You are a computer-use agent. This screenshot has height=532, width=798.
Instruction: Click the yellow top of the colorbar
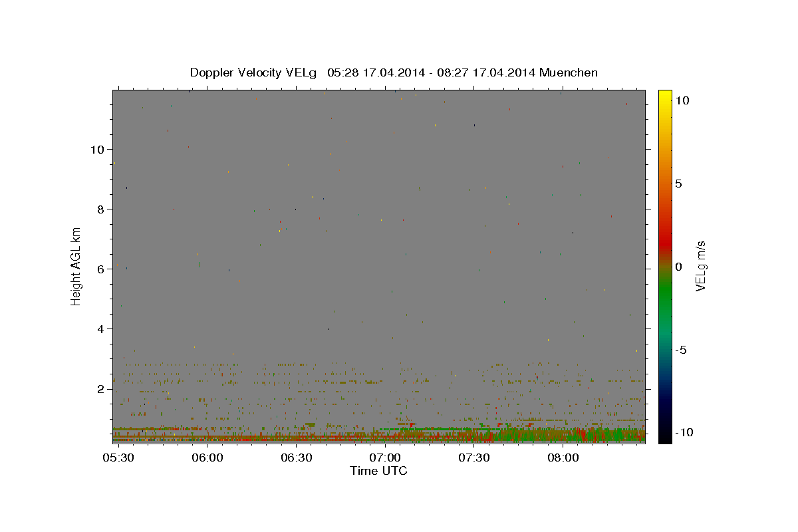point(664,96)
